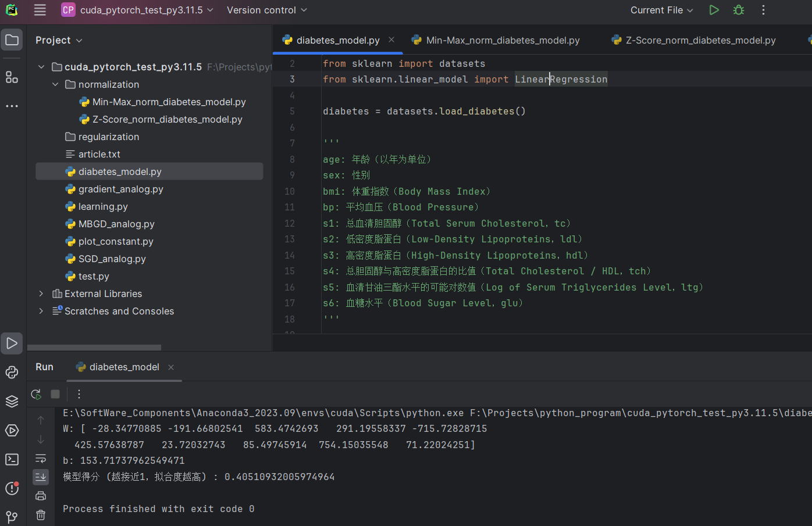Screen dimensions: 812x526
Task: Show more tool windows ellipsis
Action: click(x=12, y=106)
